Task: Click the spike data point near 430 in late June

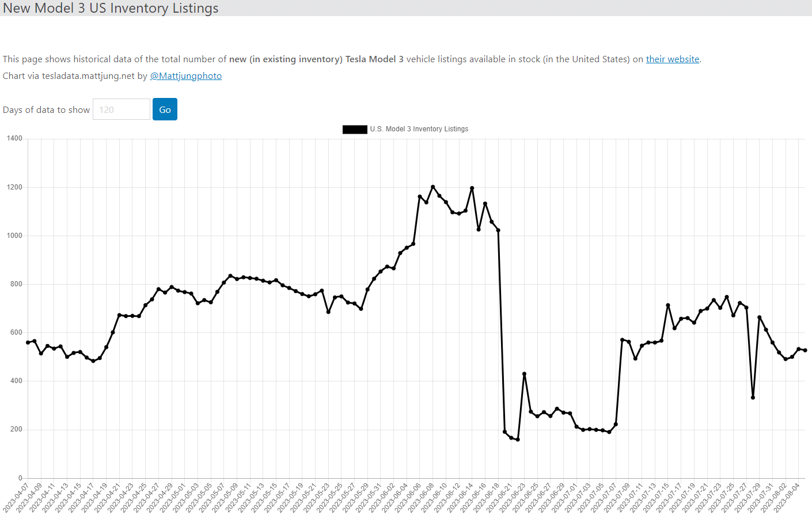Action: [x=524, y=374]
